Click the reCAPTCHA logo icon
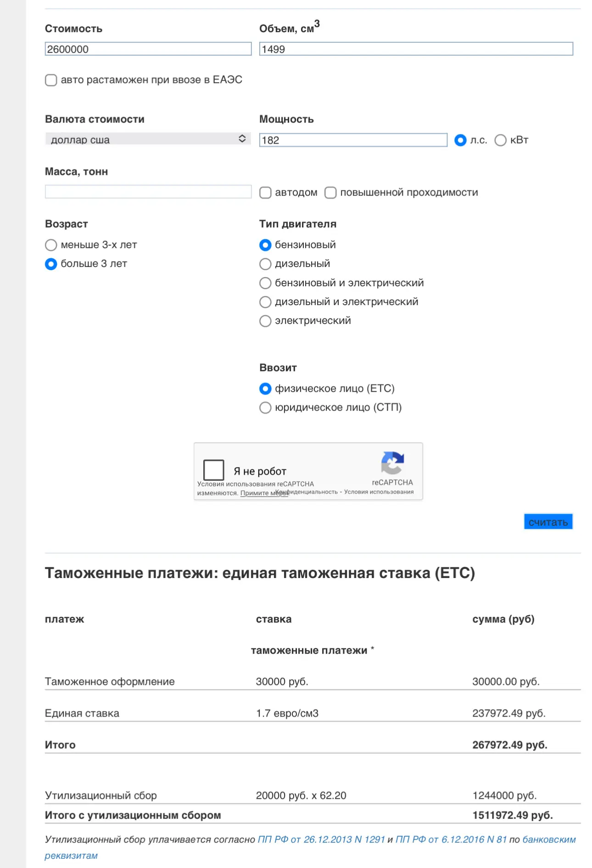The width and height of the screenshot is (592, 868). tap(392, 462)
